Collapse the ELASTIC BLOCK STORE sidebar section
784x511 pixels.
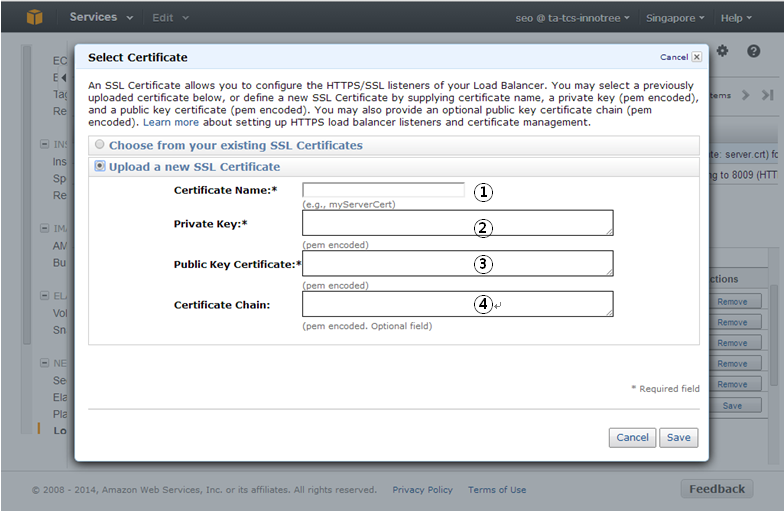pos(44,296)
